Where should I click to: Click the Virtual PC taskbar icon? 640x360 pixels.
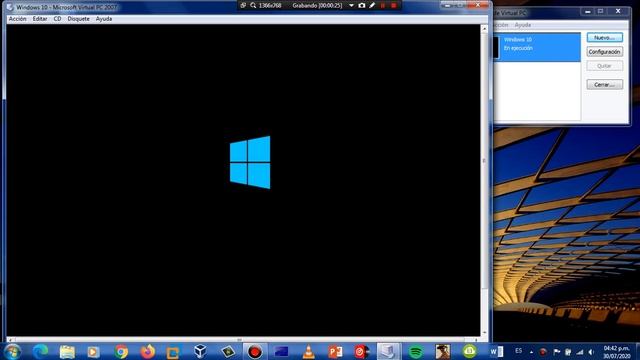pyautogui.click(x=388, y=351)
